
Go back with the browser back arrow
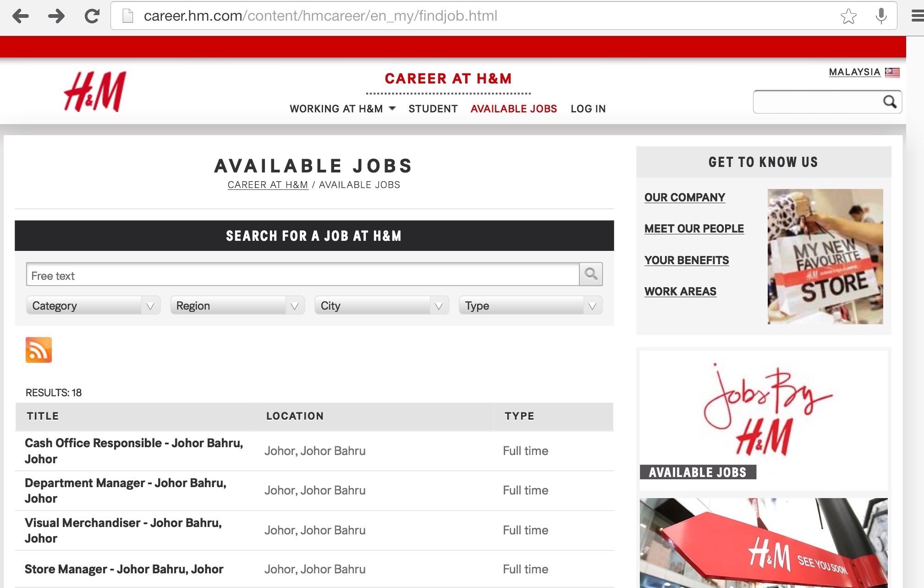[x=20, y=16]
